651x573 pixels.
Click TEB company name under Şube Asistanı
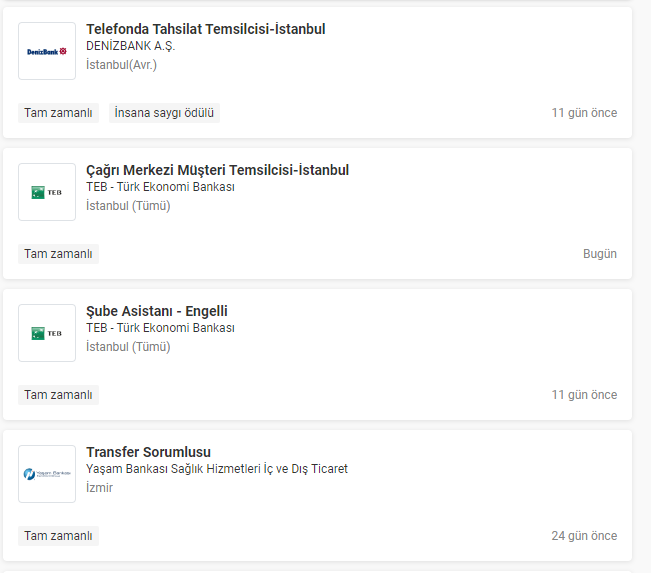click(160, 328)
